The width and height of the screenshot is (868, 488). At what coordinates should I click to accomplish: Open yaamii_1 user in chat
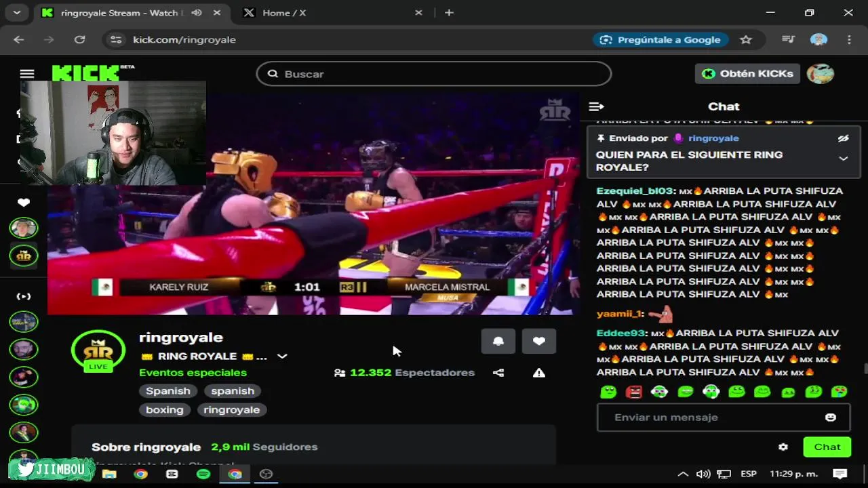pyautogui.click(x=618, y=314)
